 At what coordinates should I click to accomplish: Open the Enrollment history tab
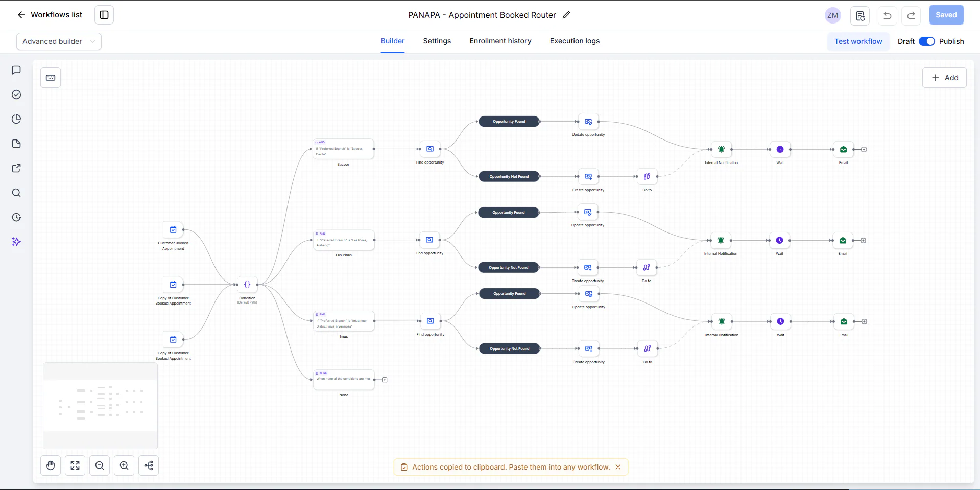point(500,41)
